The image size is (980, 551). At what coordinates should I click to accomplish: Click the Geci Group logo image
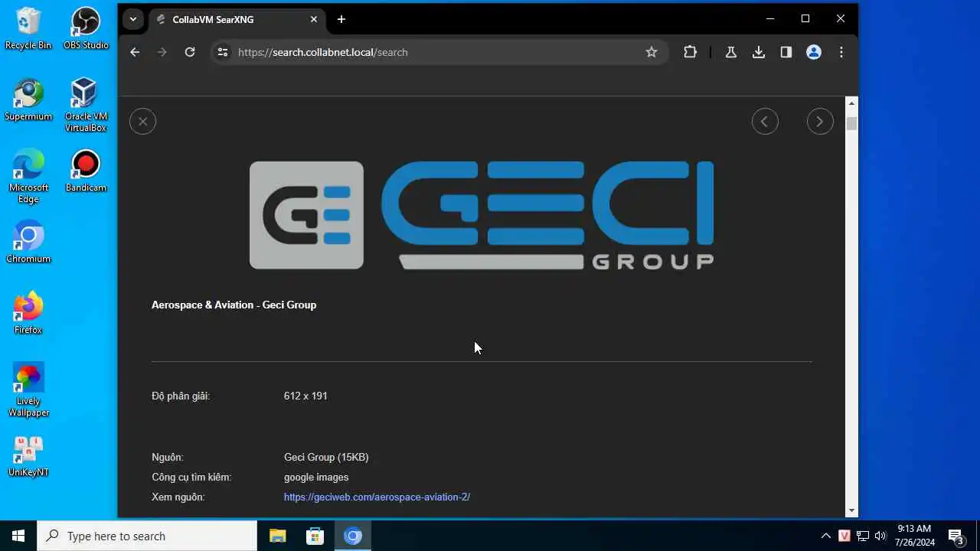coord(482,215)
